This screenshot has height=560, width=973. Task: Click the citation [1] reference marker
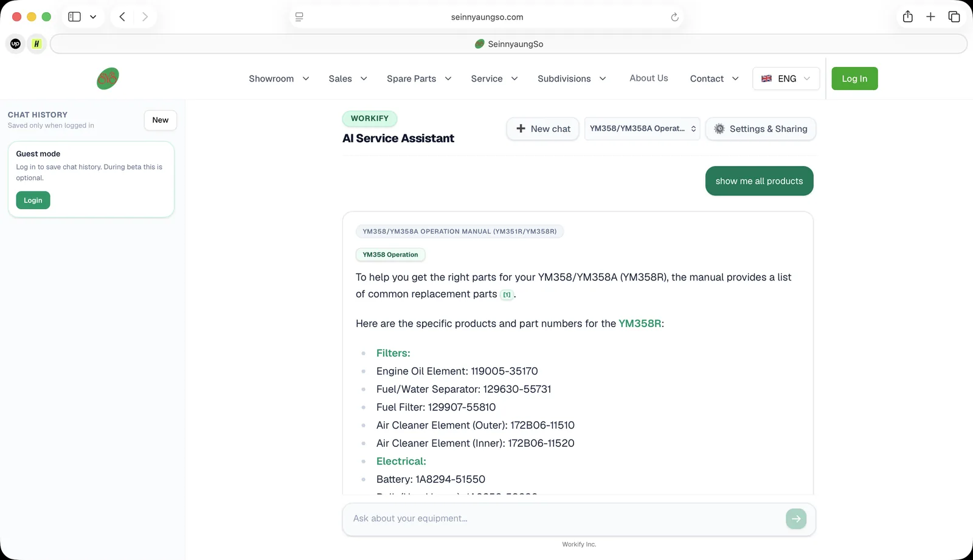pos(507,294)
